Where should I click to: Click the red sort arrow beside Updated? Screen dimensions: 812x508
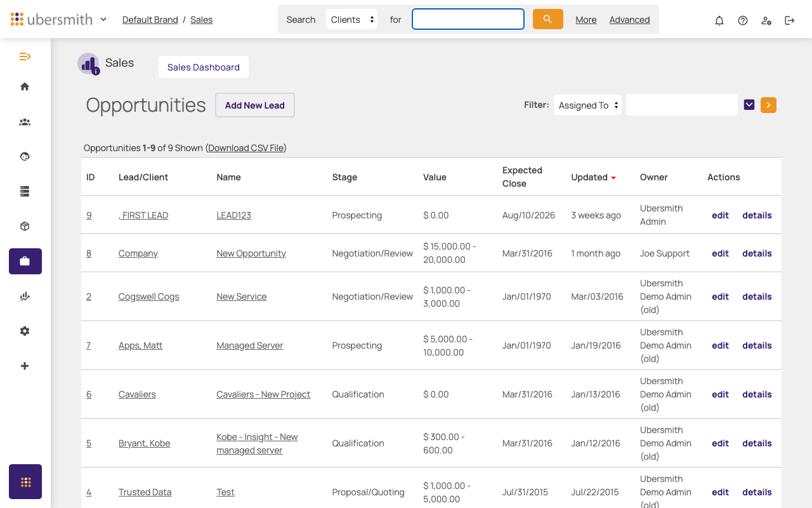pos(613,178)
